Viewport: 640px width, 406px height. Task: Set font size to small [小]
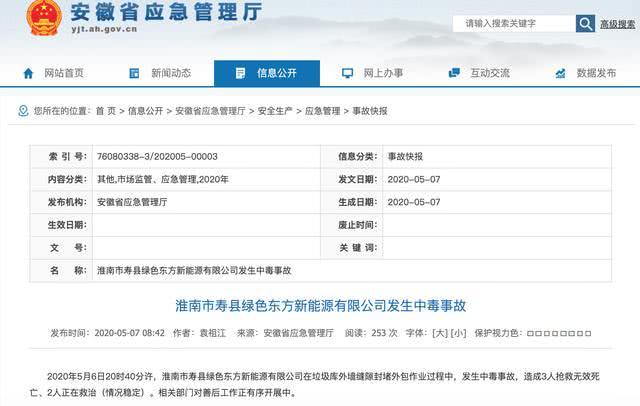[x=458, y=333]
